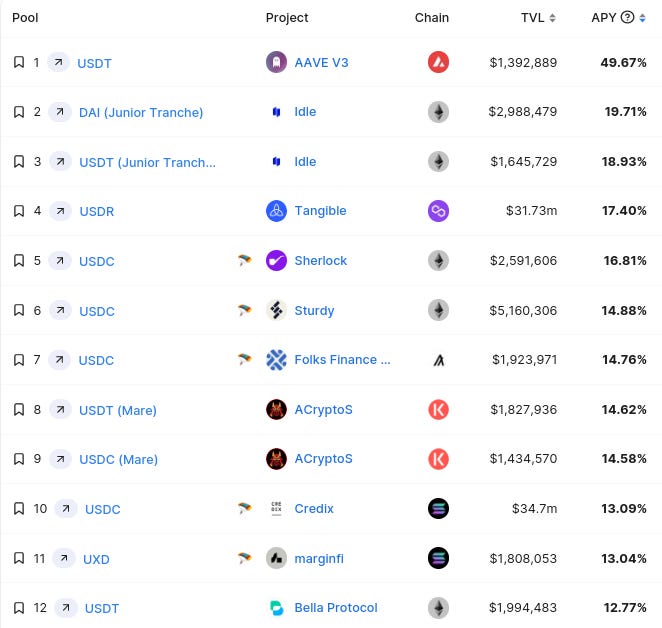Image resolution: width=662 pixels, height=628 pixels.
Task: Open the USDT pool link in row 1
Action: [x=95, y=63]
